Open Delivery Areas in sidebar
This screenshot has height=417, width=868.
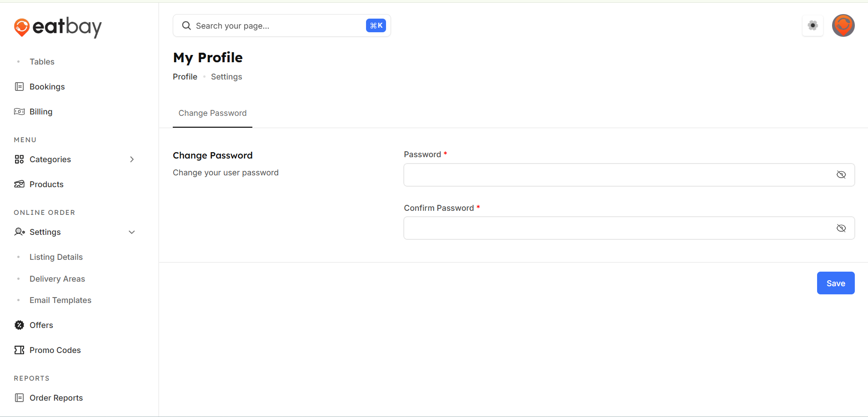click(x=57, y=279)
